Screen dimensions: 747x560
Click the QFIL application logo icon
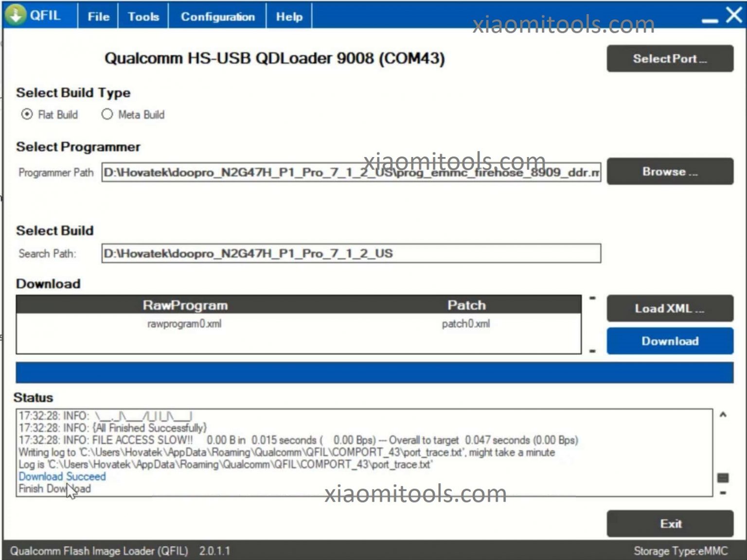[16, 15]
